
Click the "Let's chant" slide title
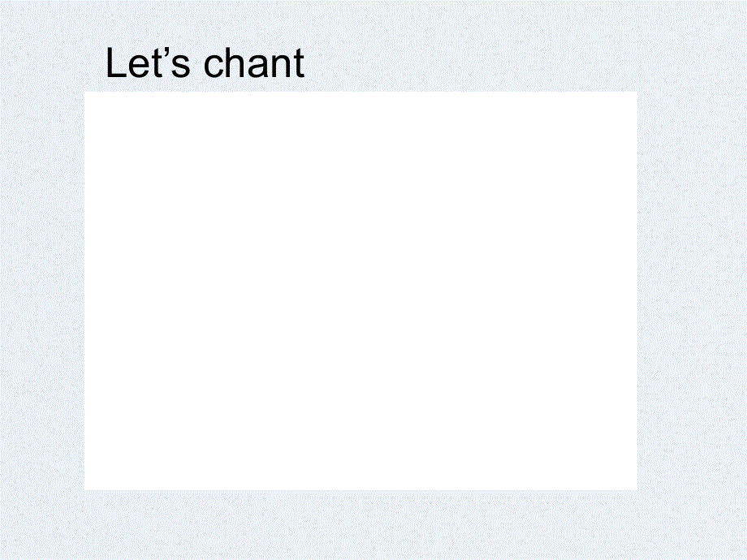[205, 64]
